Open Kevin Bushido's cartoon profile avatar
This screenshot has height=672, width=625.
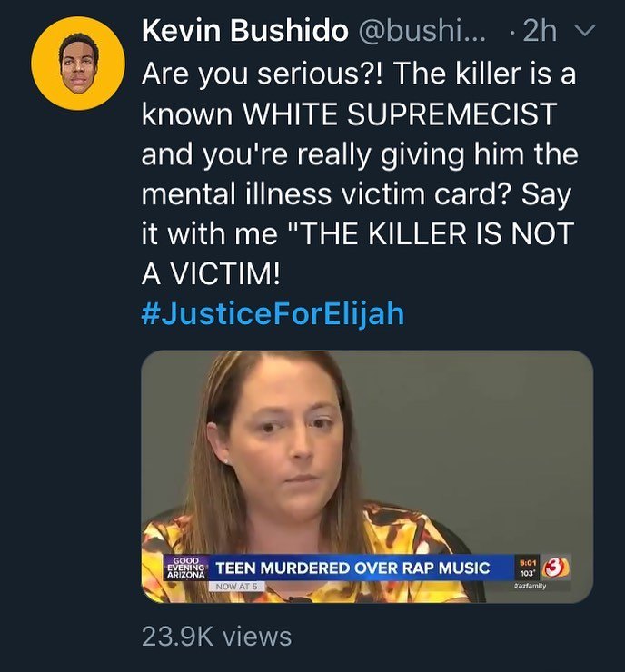(78, 64)
